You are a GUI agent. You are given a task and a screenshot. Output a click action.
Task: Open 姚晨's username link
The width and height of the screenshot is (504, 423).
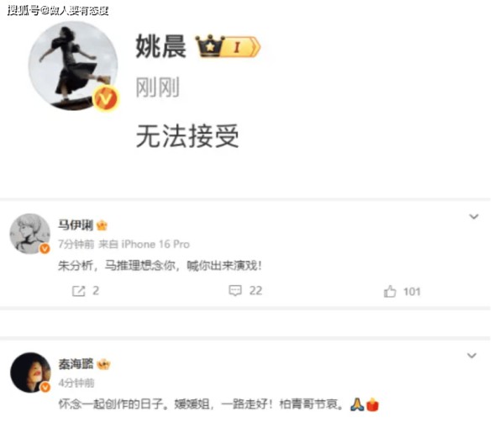(160, 46)
